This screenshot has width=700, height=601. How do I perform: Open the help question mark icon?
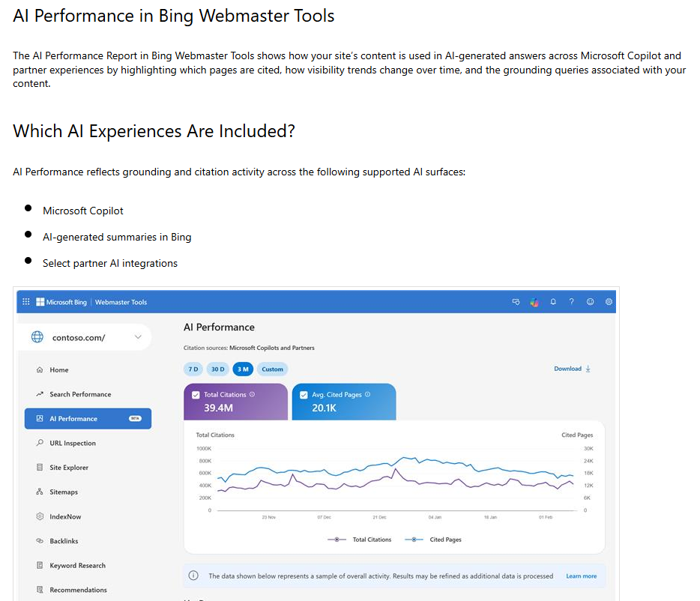(x=571, y=302)
